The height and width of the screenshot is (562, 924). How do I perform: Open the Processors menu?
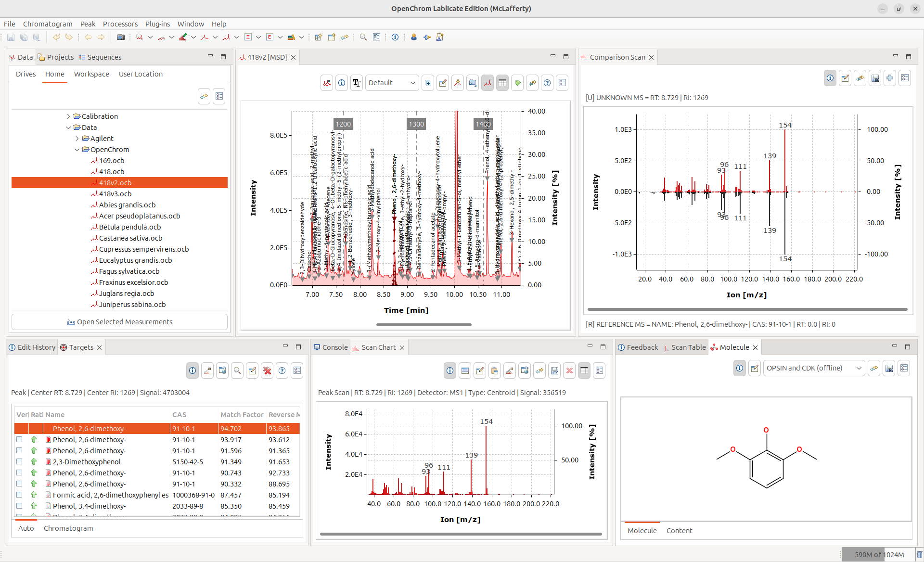pyautogui.click(x=120, y=24)
